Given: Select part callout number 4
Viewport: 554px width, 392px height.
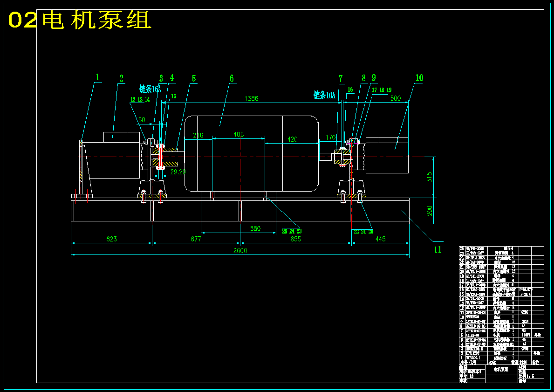Looking at the screenshot, I should [172, 78].
